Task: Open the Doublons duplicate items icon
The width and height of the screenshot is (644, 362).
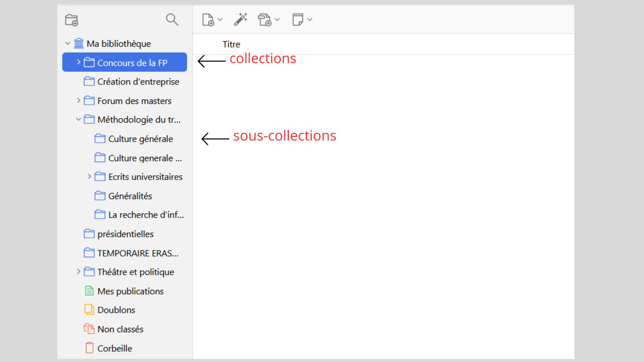Action: [x=89, y=310]
